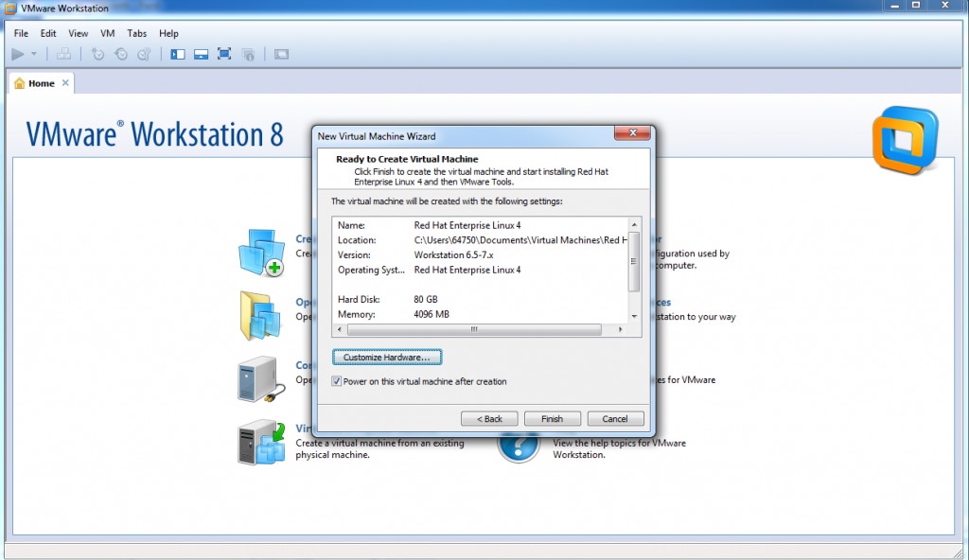Open the Snapshot Manager toolbar icon

pos(145,55)
